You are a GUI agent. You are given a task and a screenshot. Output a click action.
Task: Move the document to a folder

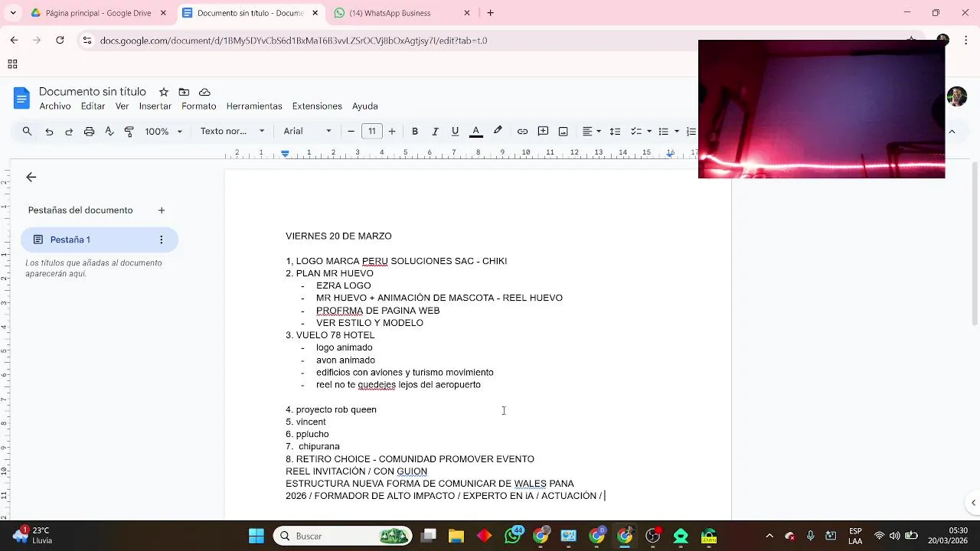(x=184, y=92)
